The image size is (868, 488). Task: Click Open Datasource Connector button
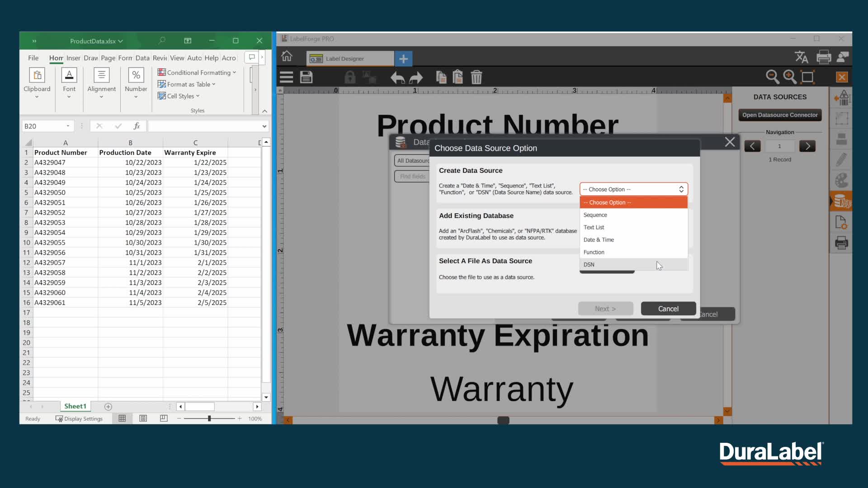[x=780, y=115]
